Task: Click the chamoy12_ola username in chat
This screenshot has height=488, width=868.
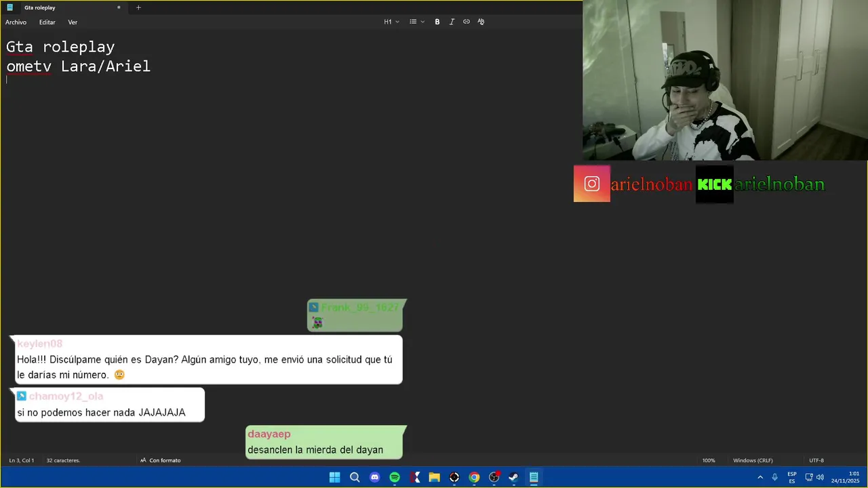Action: pyautogui.click(x=66, y=396)
